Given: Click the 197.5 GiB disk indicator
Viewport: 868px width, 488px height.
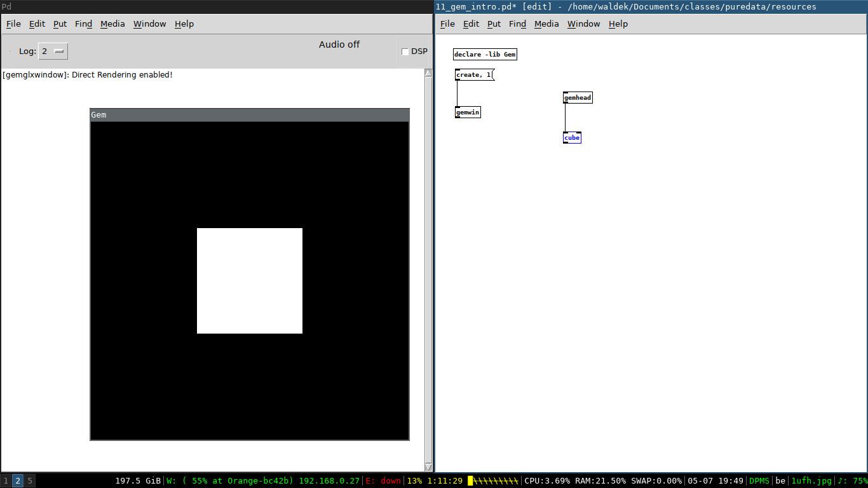Looking at the screenshot, I should click(138, 481).
